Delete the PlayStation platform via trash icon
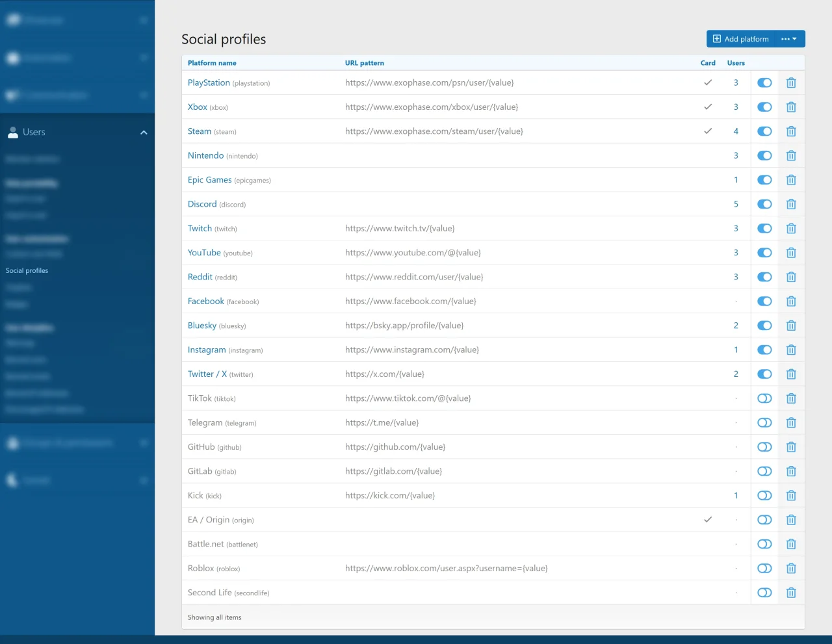832x644 pixels. tap(791, 83)
